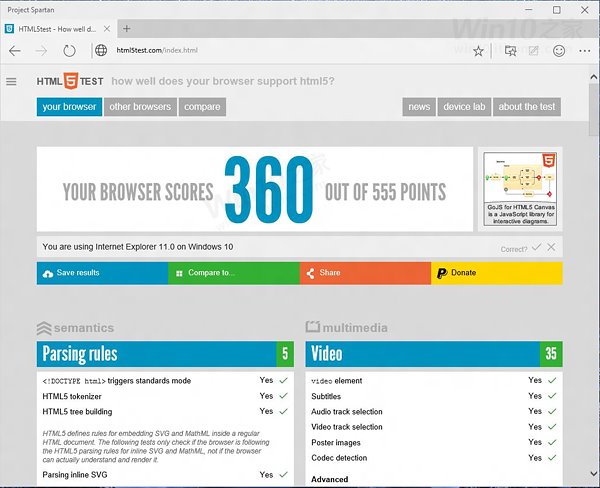Click the 'semantics' category heading
Screen dimensions: 600x488
76,328
